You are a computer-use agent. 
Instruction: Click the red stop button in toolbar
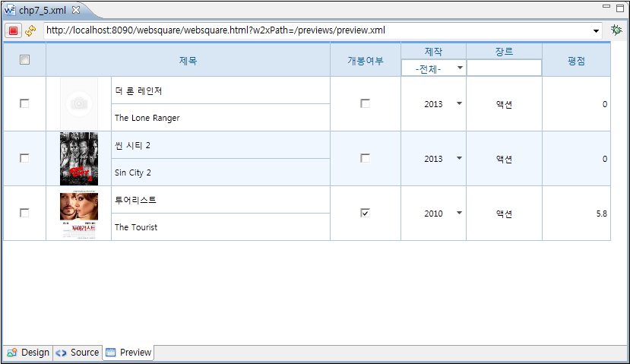pos(13,30)
